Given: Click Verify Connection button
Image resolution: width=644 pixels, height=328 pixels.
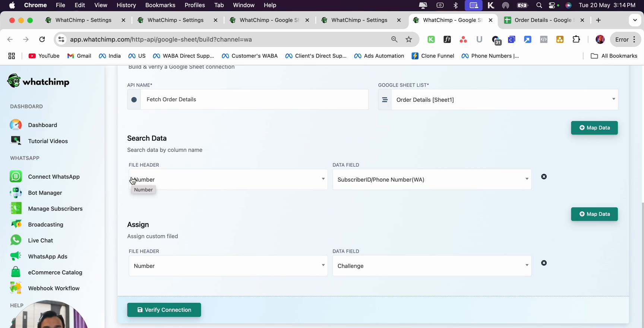Looking at the screenshot, I should coord(164,310).
